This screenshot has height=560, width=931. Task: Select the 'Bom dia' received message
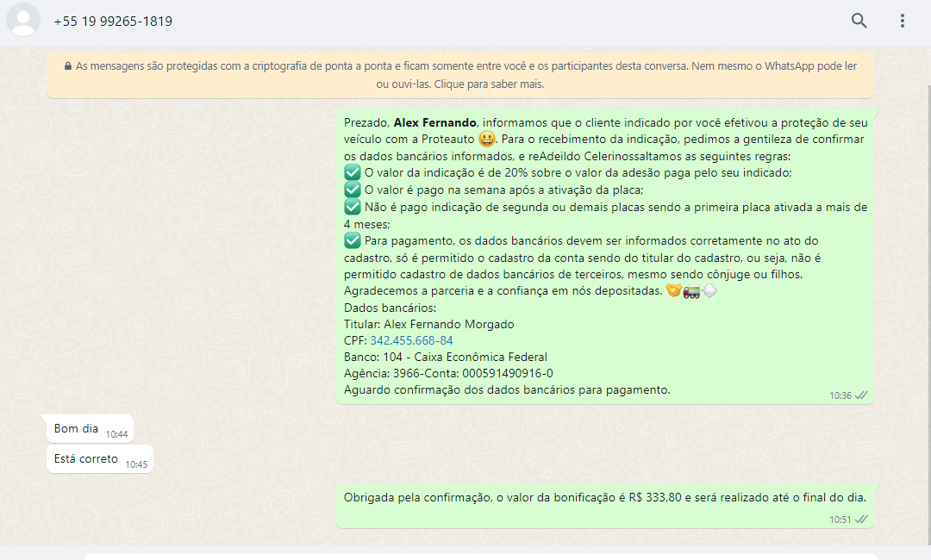(77, 429)
